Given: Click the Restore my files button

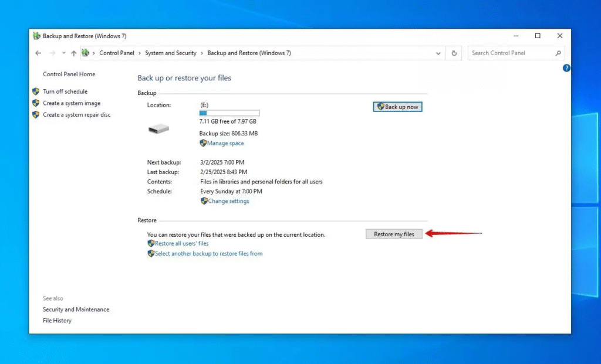Looking at the screenshot, I should tap(394, 234).
